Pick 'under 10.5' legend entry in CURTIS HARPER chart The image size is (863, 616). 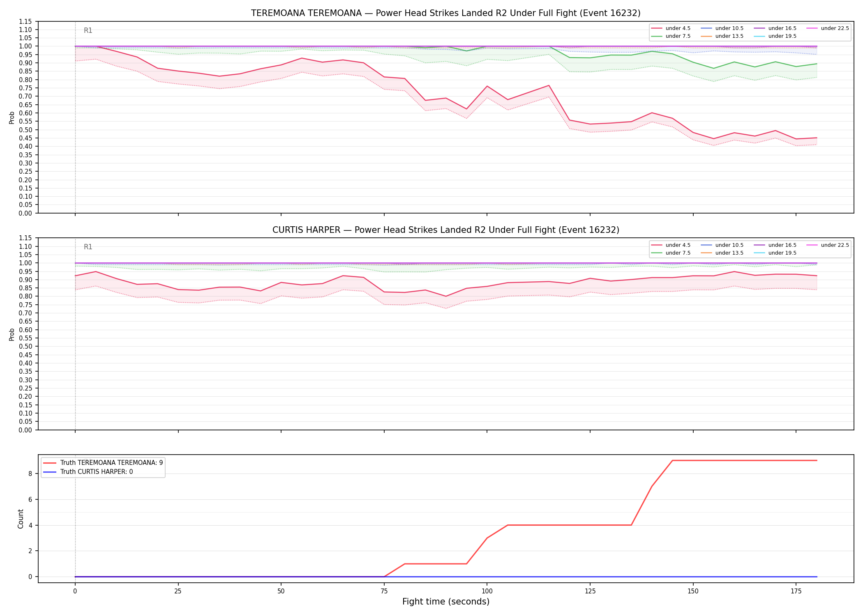tap(722, 245)
